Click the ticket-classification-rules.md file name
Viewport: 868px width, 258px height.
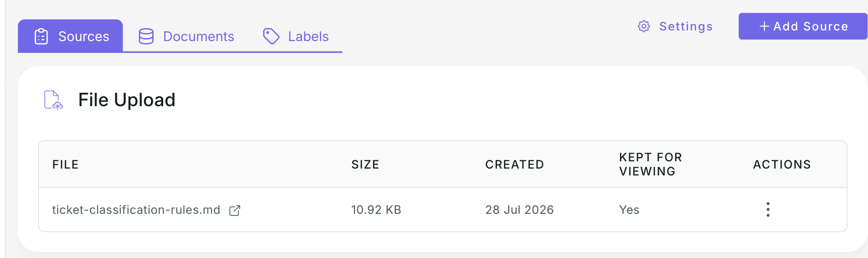click(x=136, y=210)
